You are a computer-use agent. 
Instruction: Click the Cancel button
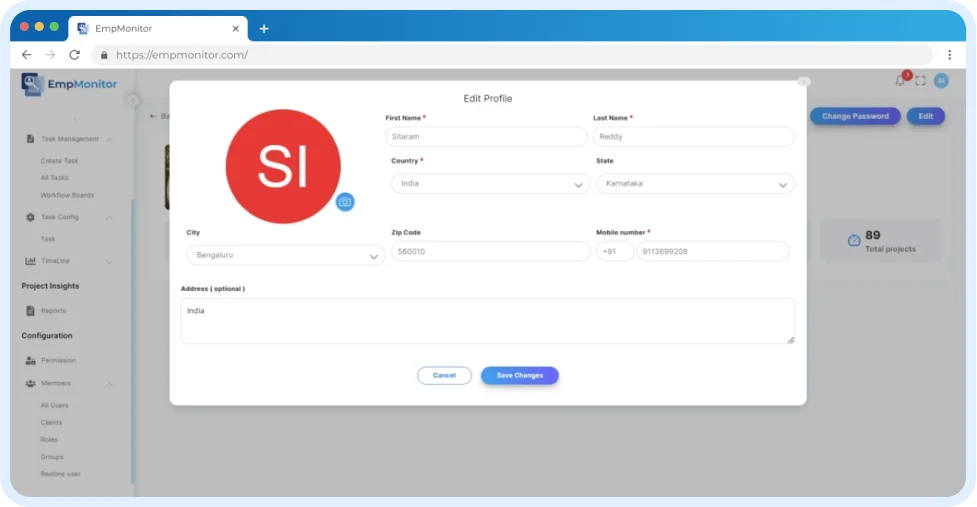[444, 375]
